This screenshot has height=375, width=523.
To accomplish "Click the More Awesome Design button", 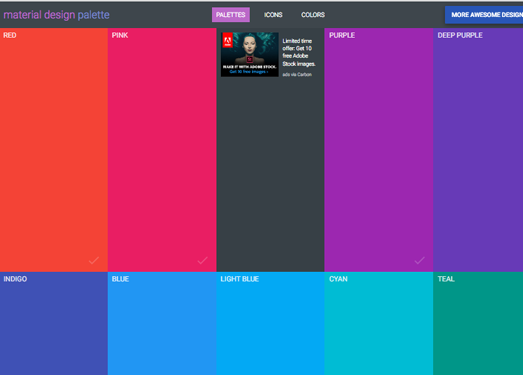I will click(484, 15).
